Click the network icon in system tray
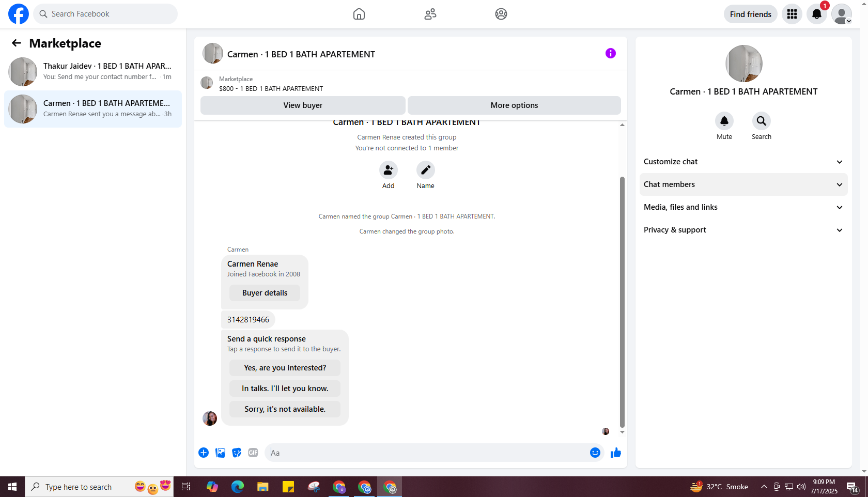Image resolution: width=868 pixels, height=497 pixels. [789, 487]
